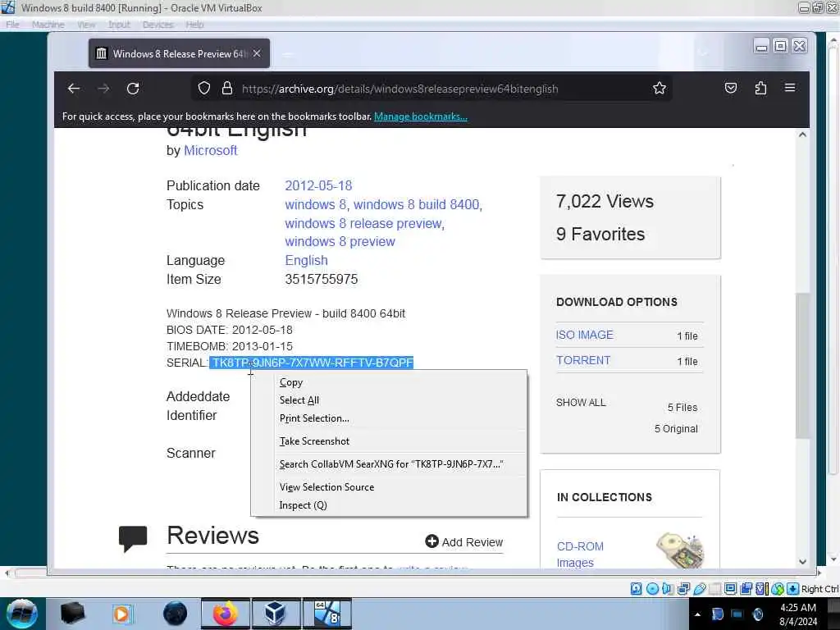Open Firefox from the taskbar
This screenshot has width=840, height=630.
225,614
